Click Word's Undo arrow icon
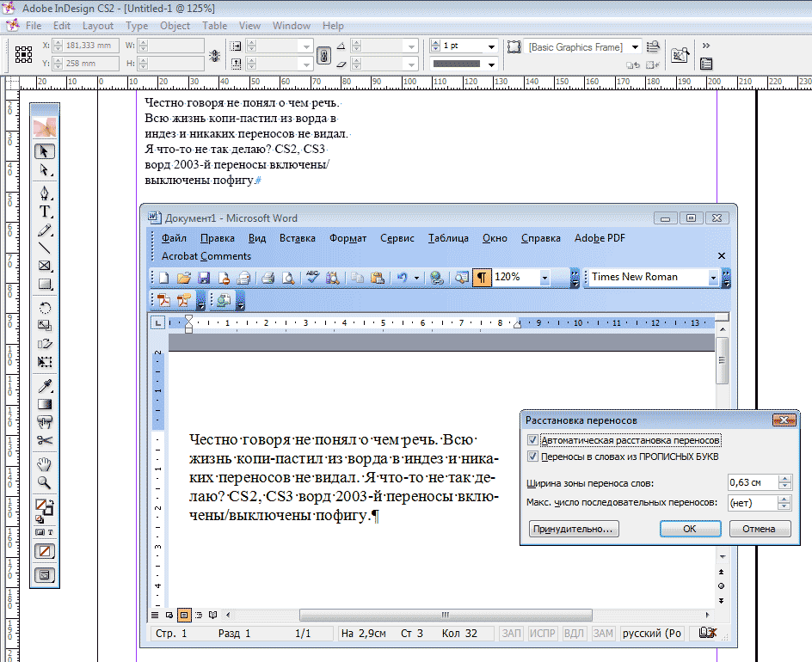The height and width of the screenshot is (662, 812). (x=402, y=278)
